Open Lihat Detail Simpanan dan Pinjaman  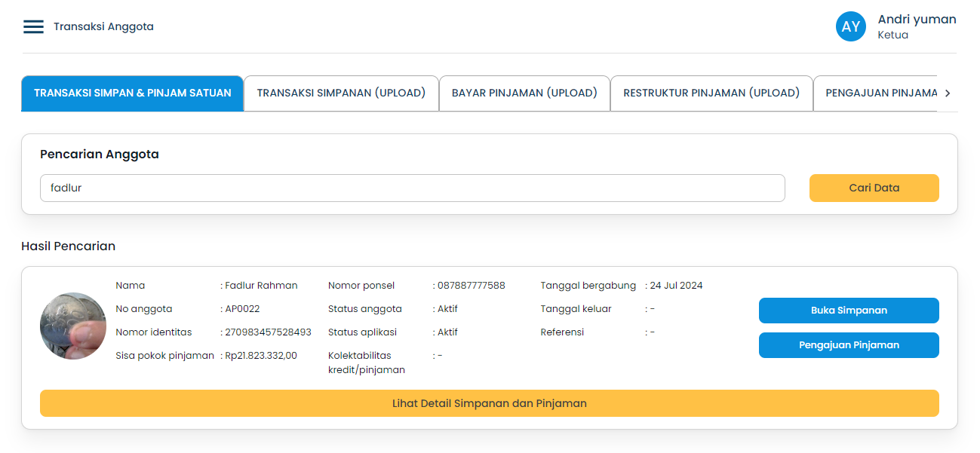(489, 403)
